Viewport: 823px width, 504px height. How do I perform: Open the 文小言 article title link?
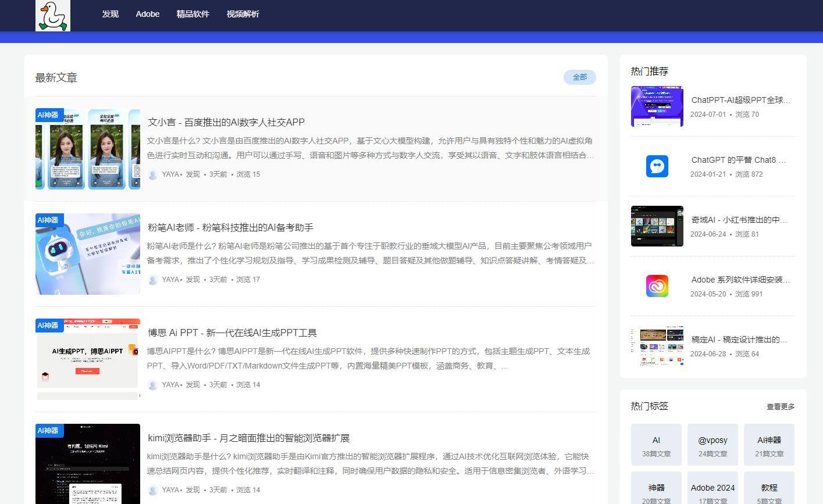(x=227, y=122)
